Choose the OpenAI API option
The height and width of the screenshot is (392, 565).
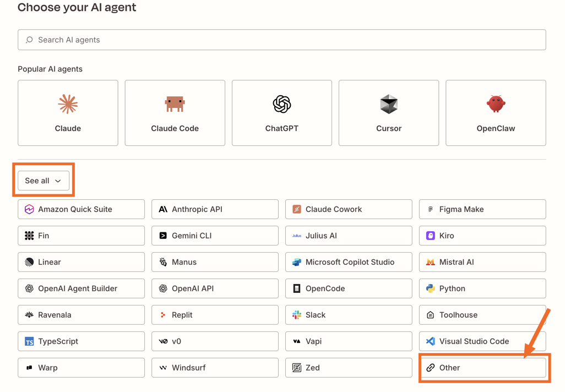coord(215,288)
